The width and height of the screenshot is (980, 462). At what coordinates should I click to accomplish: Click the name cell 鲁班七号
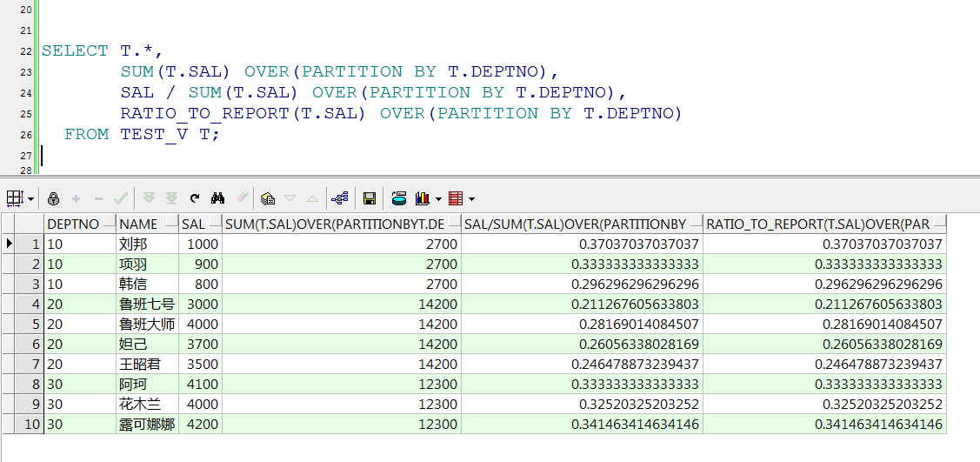tap(148, 304)
